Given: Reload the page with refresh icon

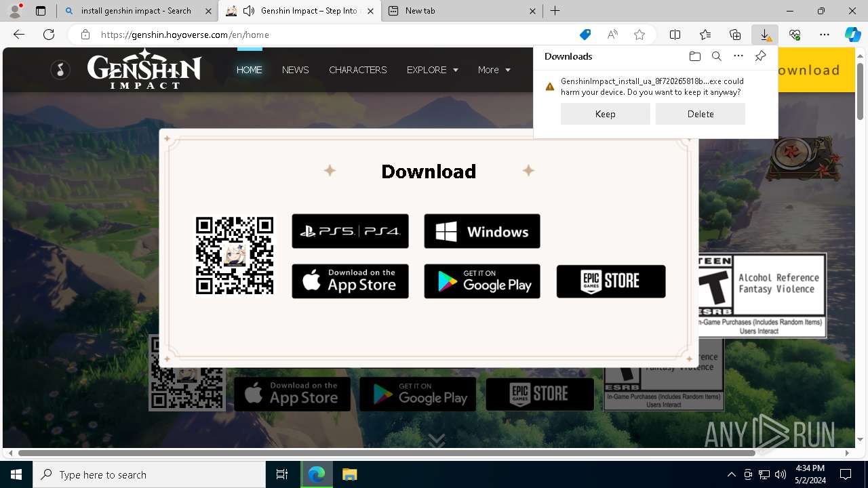Looking at the screenshot, I should pyautogui.click(x=49, y=35).
